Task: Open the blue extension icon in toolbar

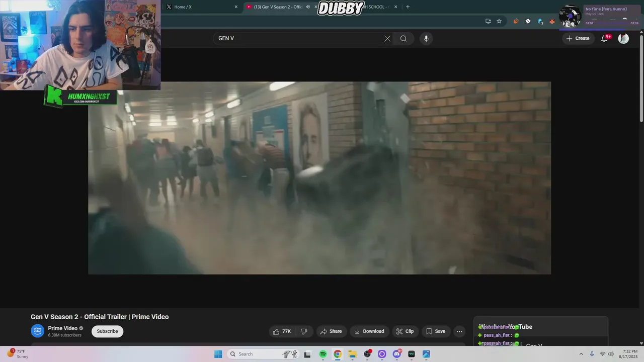Action: click(540, 21)
